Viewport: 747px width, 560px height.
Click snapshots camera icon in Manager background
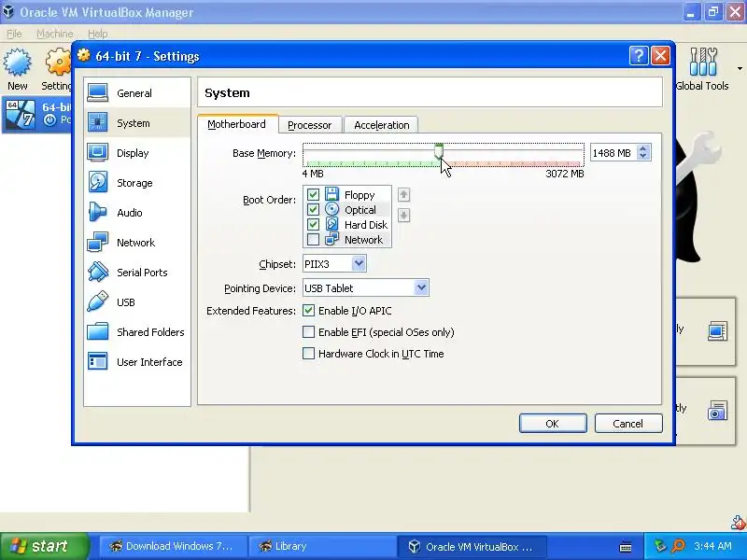click(x=717, y=411)
